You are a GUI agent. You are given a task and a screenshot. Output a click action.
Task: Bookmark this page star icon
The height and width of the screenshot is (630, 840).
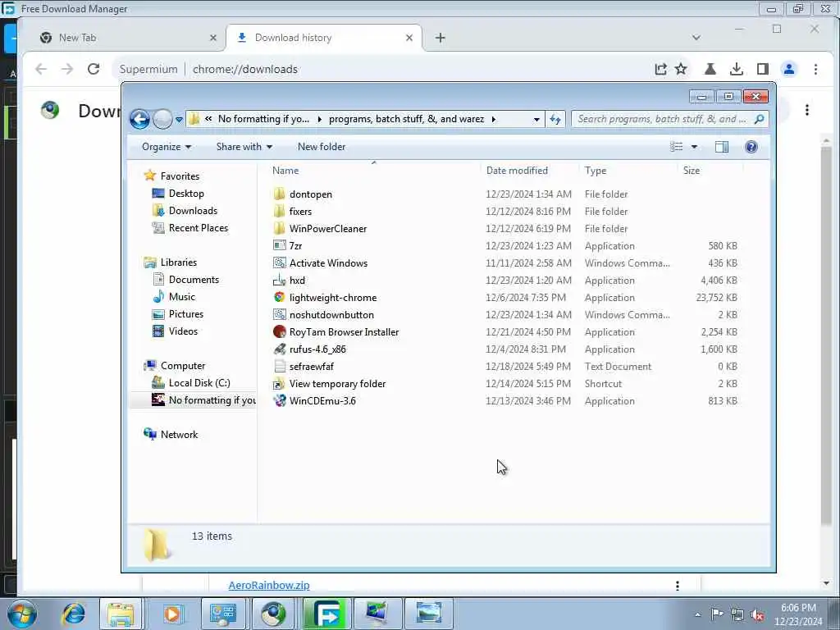tap(681, 69)
